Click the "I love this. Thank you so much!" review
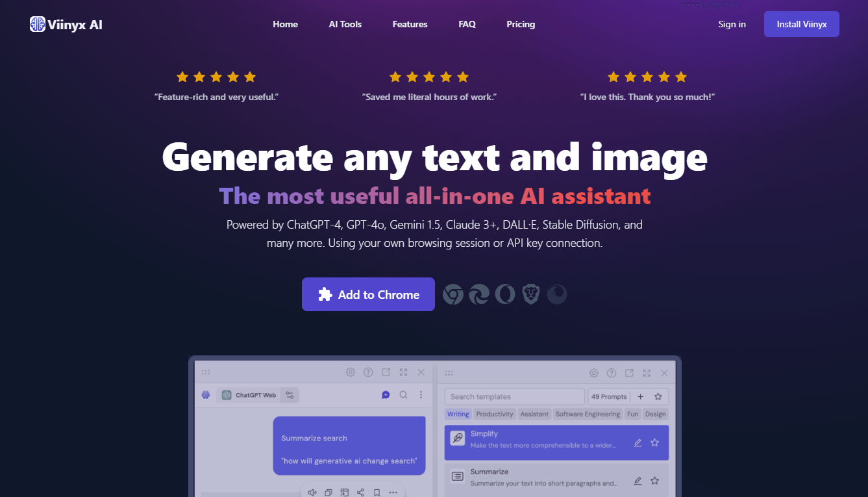The image size is (868, 497). coord(647,97)
